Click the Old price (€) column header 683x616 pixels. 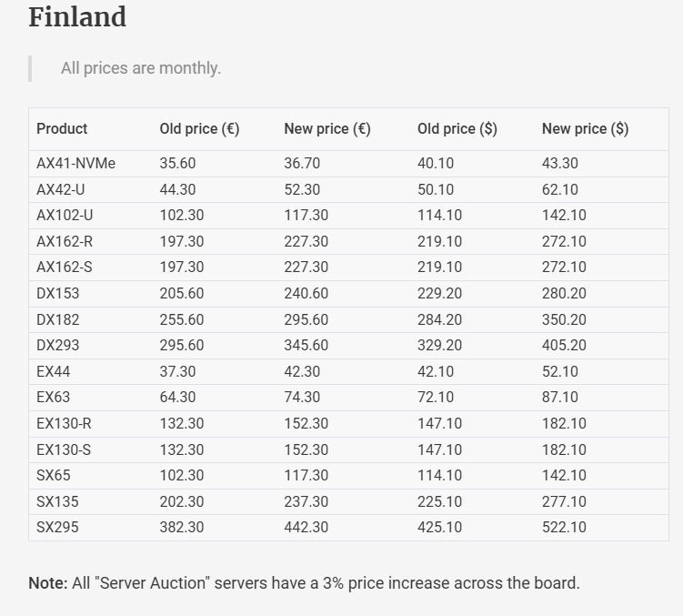coord(199,129)
